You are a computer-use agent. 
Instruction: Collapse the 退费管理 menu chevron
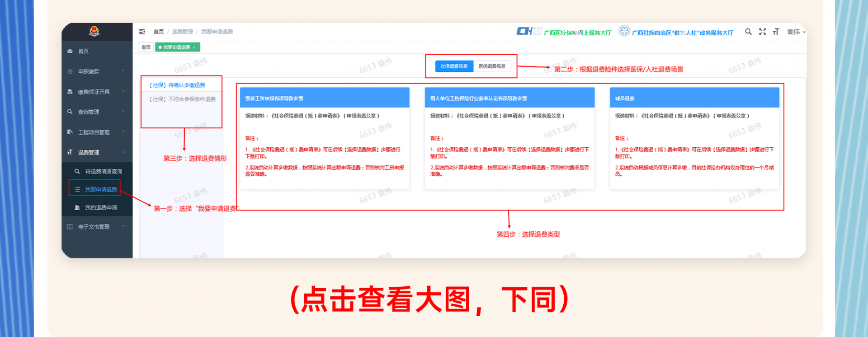pyautogui.click(x=123, y=152)
